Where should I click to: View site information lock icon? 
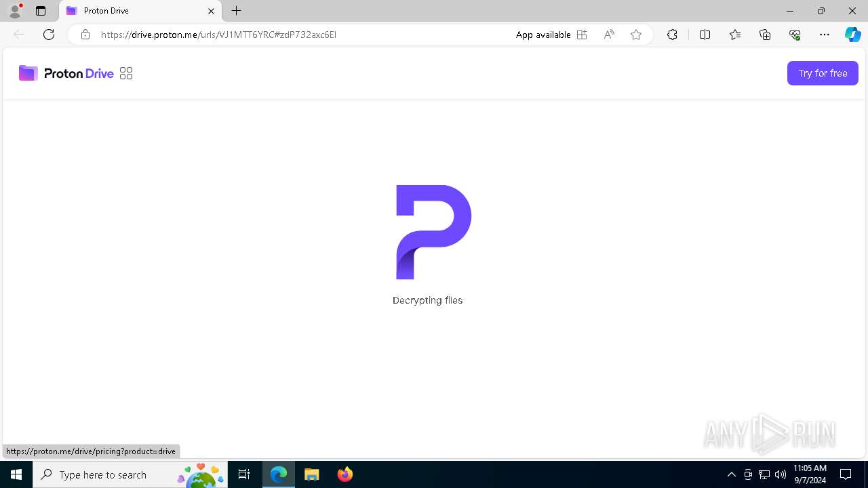tap(85, 35)
